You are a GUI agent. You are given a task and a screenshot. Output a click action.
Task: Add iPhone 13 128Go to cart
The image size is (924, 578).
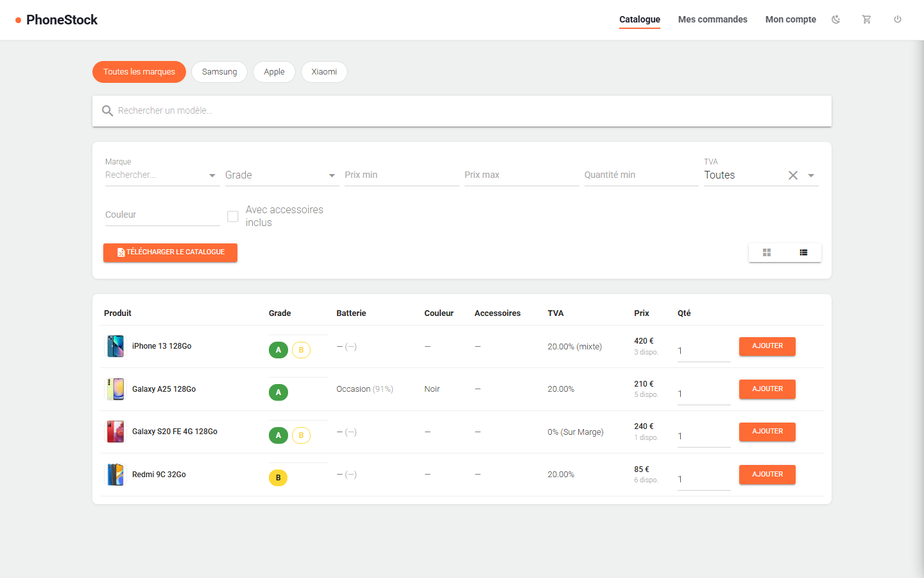click(x=767, y=346)
